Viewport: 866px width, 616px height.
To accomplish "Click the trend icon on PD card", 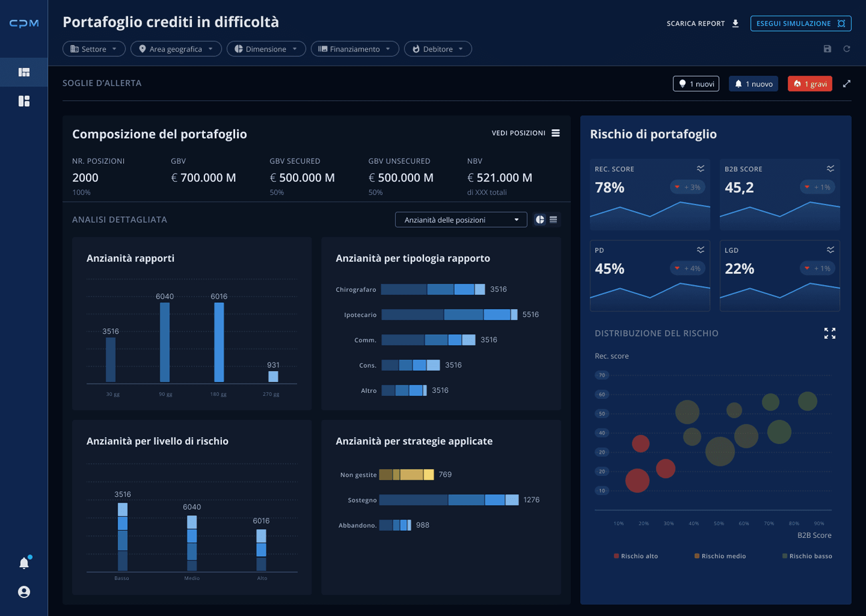I will coord(700,250).
